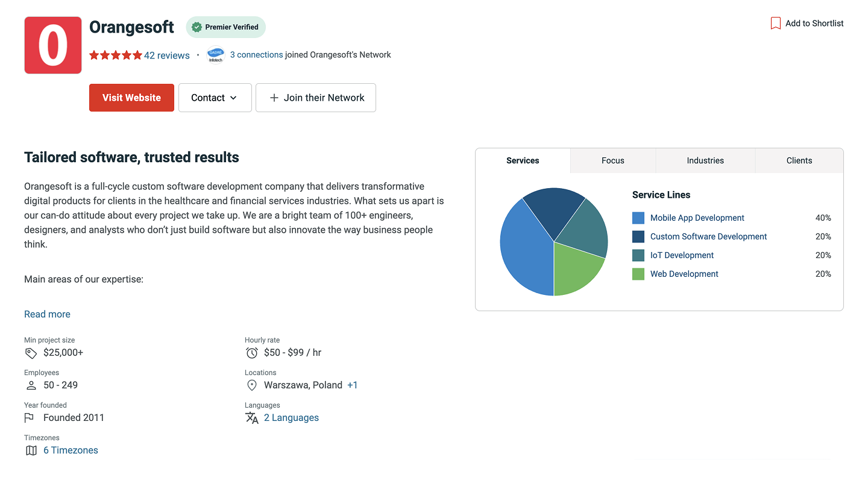Click the Web Development service link
The width and height of the screenshot is (868, 477).
tap(684, 274)
